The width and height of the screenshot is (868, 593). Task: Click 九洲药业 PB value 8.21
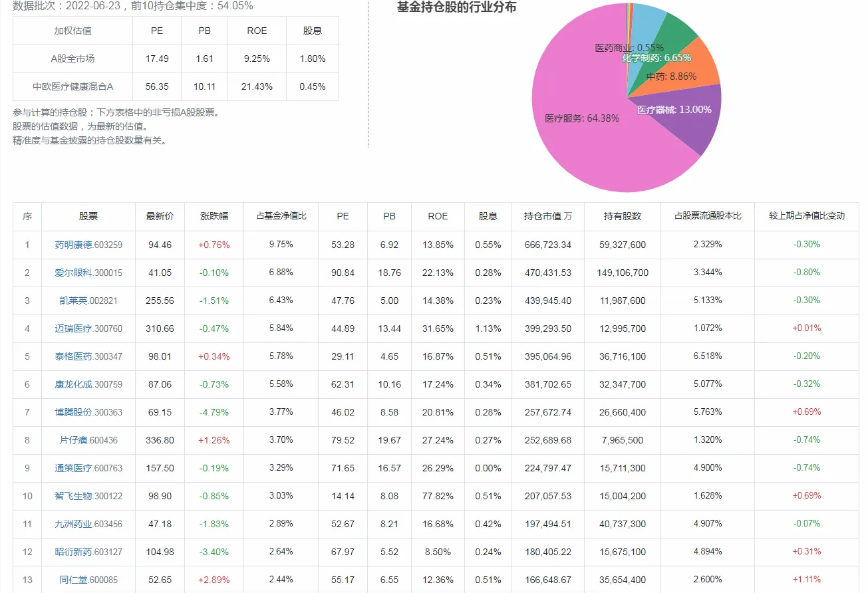389,524
